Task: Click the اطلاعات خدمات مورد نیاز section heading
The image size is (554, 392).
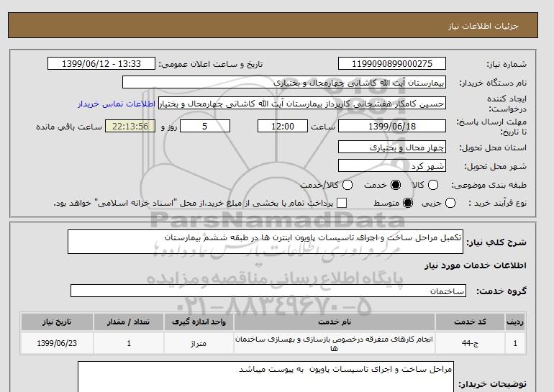Action: tap(475, 265)
